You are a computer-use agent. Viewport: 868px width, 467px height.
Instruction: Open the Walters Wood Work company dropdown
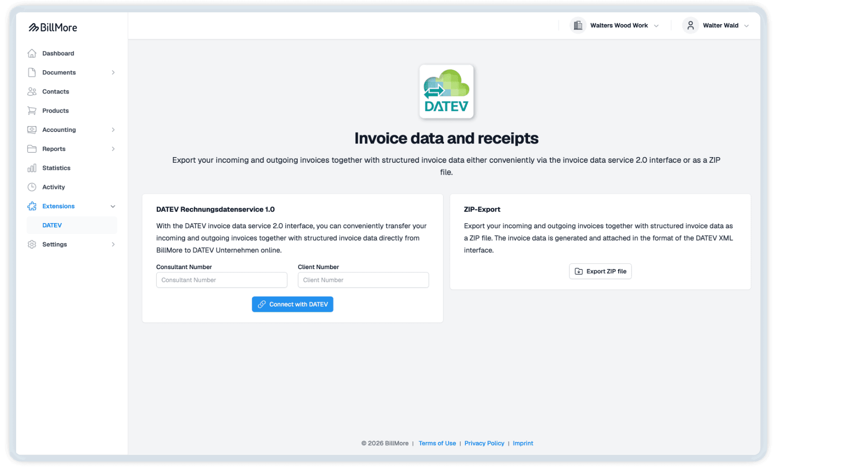point(615,26)
